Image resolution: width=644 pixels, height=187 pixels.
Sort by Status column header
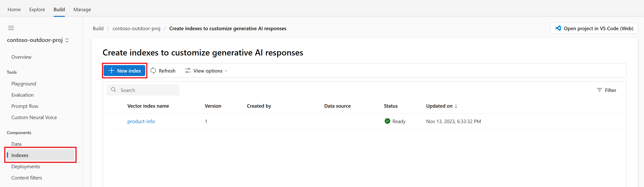(391, 106)
